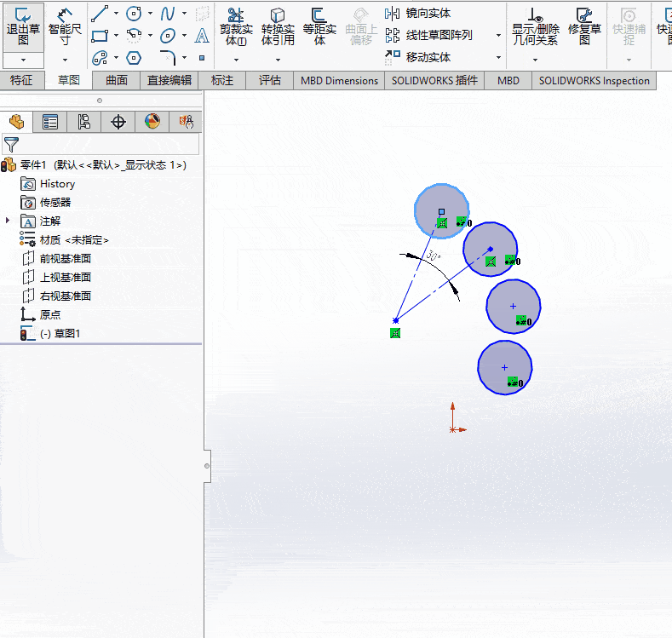
Task: Switch to the 曲面 (Surfaces) tab
Action: pyautogui.click(x=117, y=81)
